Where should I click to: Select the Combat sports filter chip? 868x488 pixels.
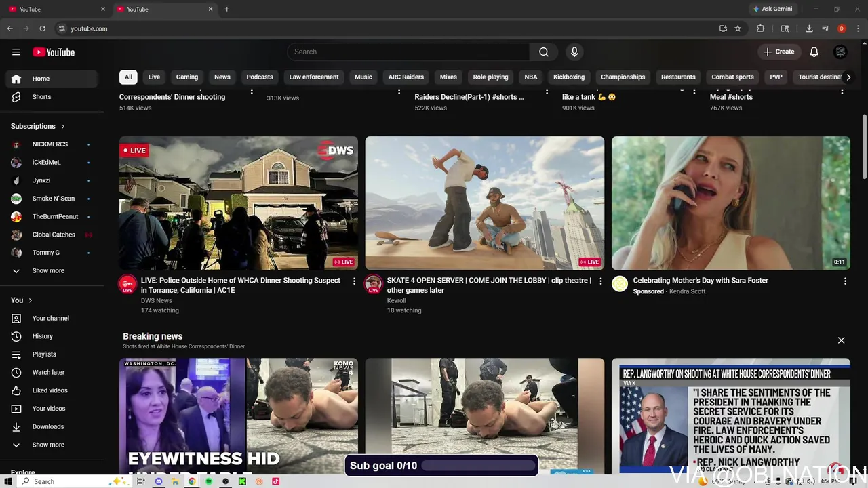[x=732, y=77]
